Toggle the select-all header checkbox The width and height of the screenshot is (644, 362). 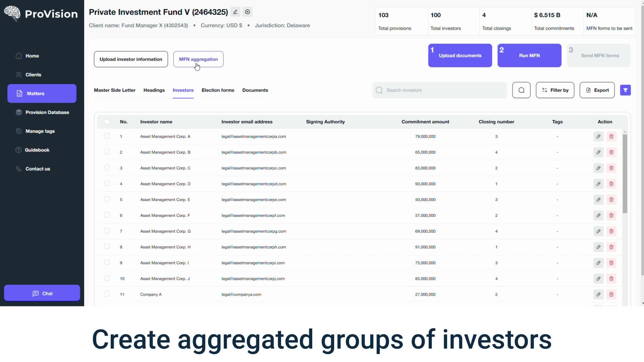click(107, 122)
